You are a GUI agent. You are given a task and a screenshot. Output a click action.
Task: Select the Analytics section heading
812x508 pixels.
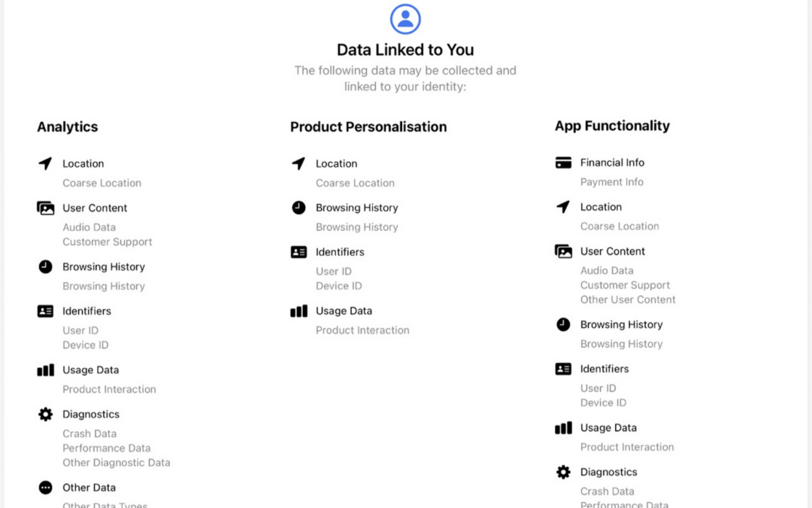(68, 126)
